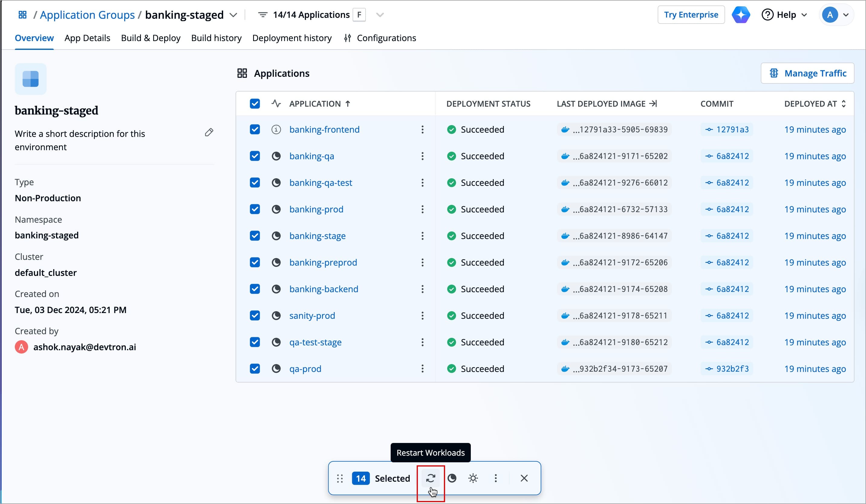
Task: Open kebab menu for banking-frontend row
Action: [x=422, y=129]
